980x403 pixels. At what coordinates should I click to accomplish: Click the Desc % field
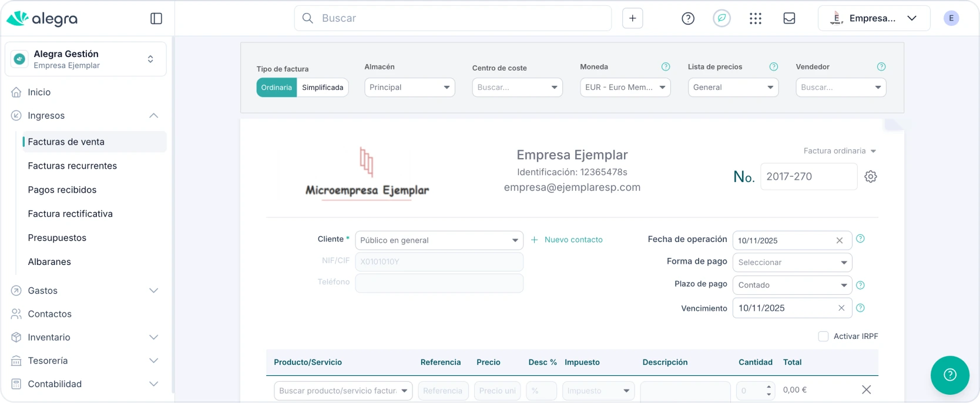pos(541,391)
